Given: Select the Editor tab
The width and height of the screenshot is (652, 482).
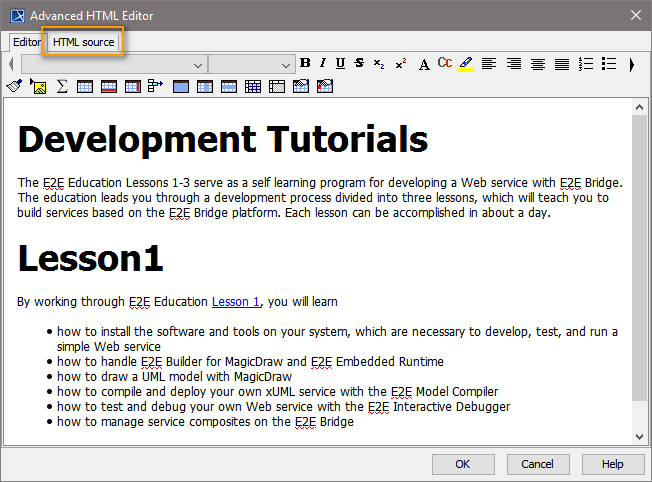Looking at the screenshot, I should 27,42.
